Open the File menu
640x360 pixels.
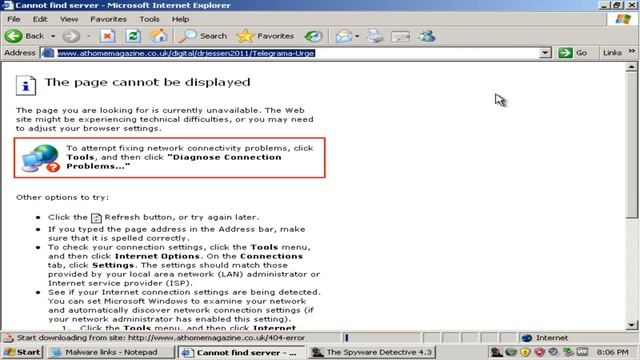coord(13,19)
